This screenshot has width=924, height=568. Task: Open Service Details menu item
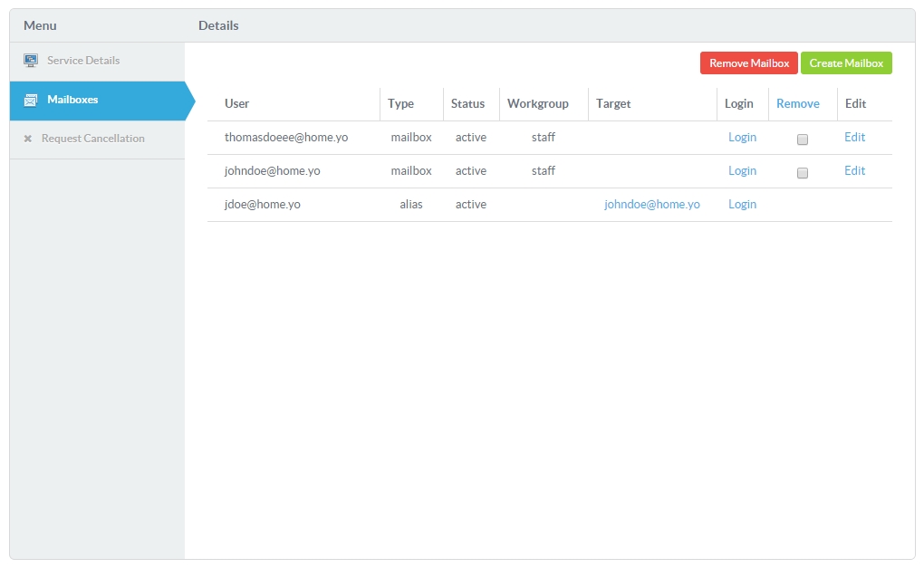tap(83, 61)
